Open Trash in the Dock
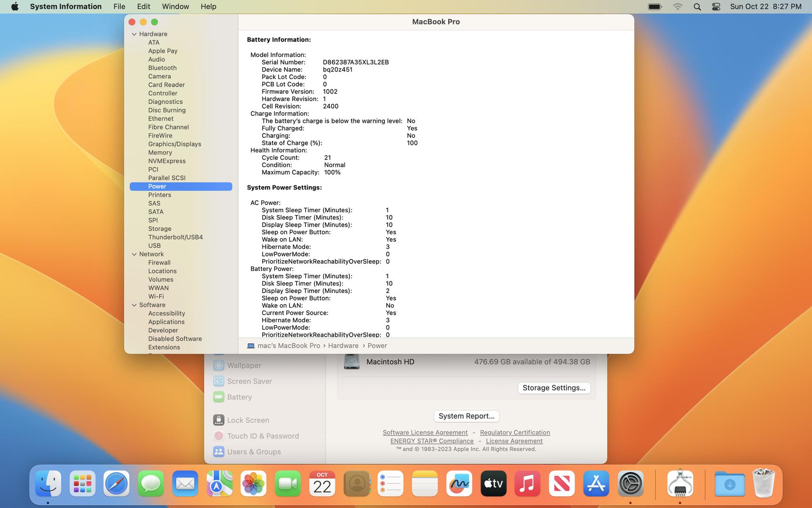This screenshot has height=508, width=812. (764, 484)
